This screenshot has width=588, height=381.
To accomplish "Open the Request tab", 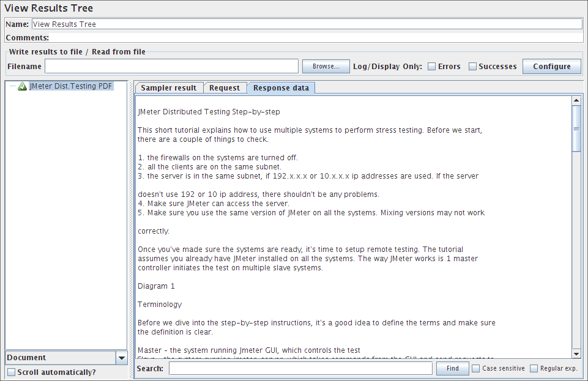I will tap(225, 88).
